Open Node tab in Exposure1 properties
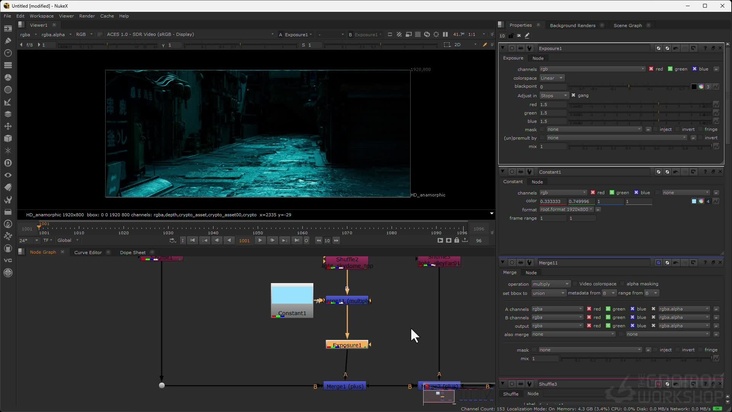The height and width of the screenshot is (412, 732). [538, 58]
